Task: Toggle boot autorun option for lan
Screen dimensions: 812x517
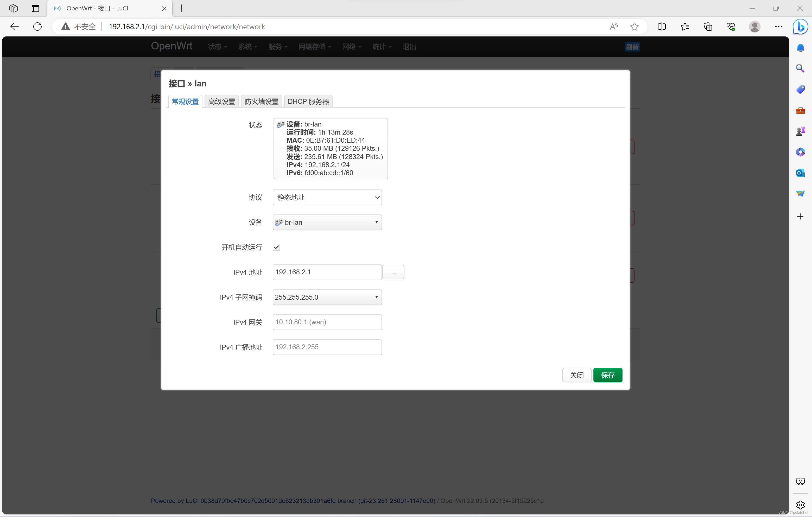Action: (x=276, y=247)
